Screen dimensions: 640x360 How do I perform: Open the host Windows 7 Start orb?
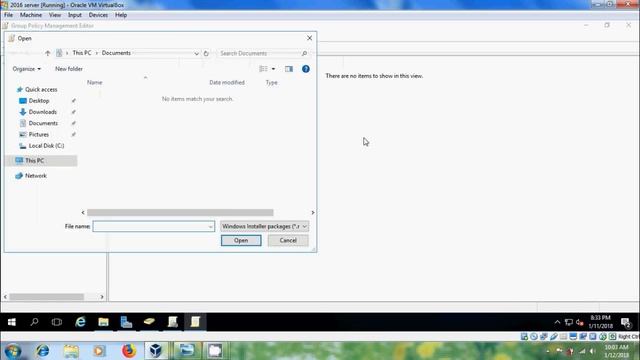[13, 351]
